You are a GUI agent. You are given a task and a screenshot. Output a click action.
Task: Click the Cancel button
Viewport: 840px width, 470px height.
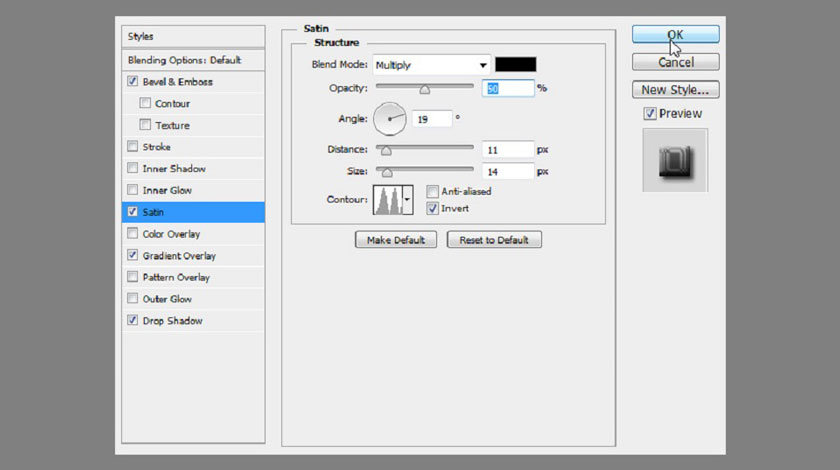click(676, 62)
